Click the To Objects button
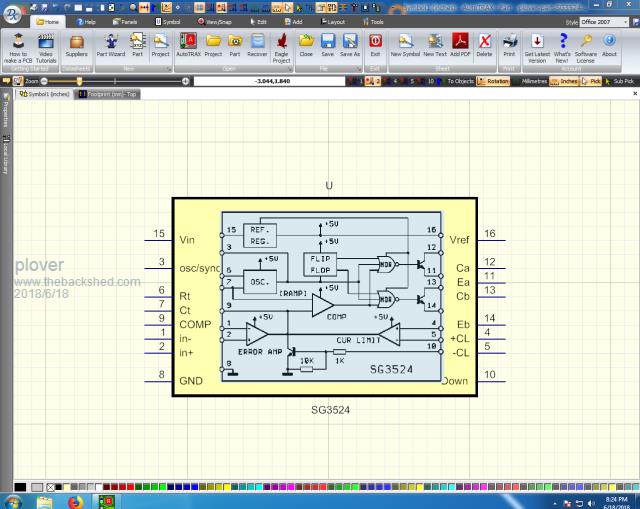The width and height of the screenshot is (640, 509). pos(459,80)
